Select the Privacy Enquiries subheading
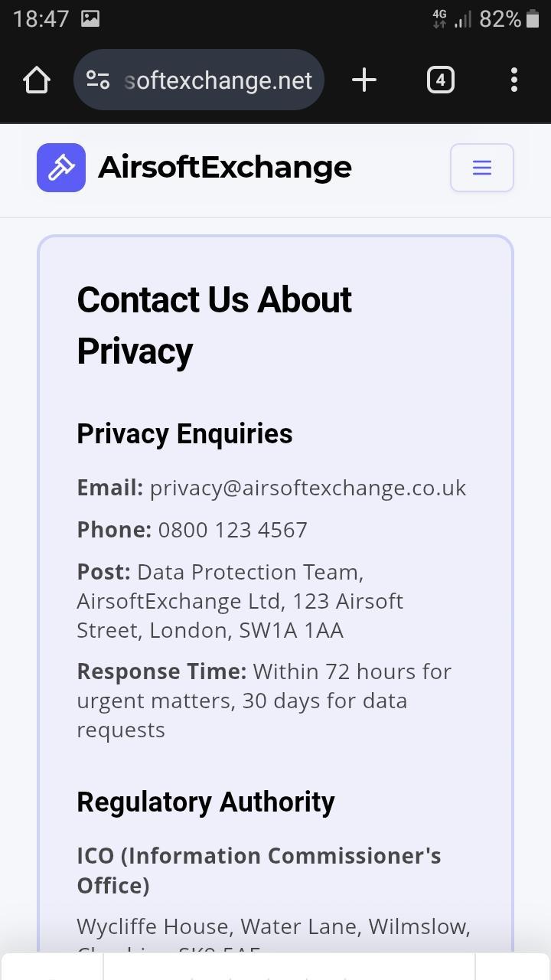Image resolution: width=551 pixels, height=980 pixels. tap(184, 433)
